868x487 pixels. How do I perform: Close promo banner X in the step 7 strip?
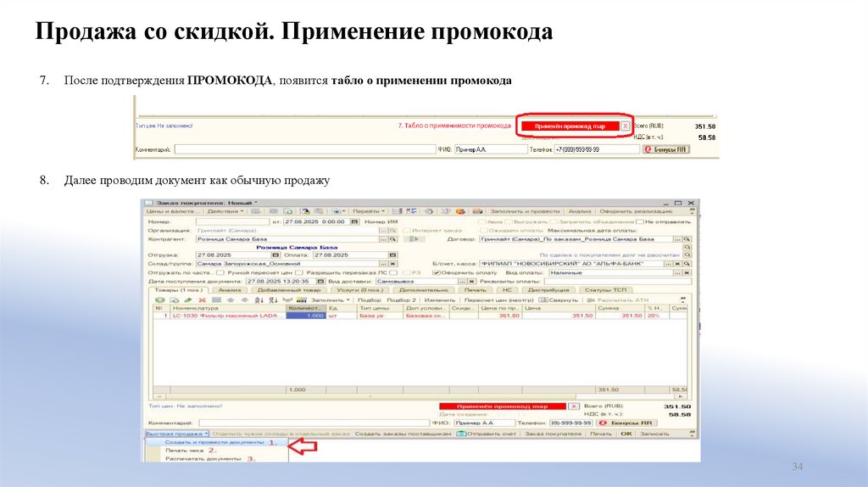(625, 126)
